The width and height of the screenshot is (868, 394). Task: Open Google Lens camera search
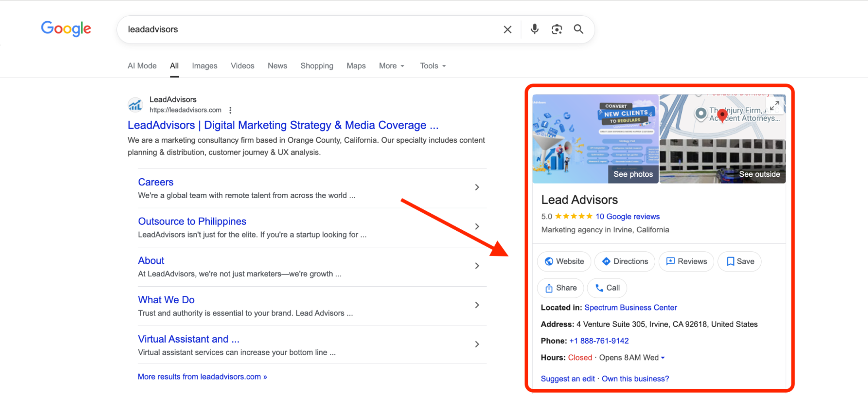tap(557, 29)
